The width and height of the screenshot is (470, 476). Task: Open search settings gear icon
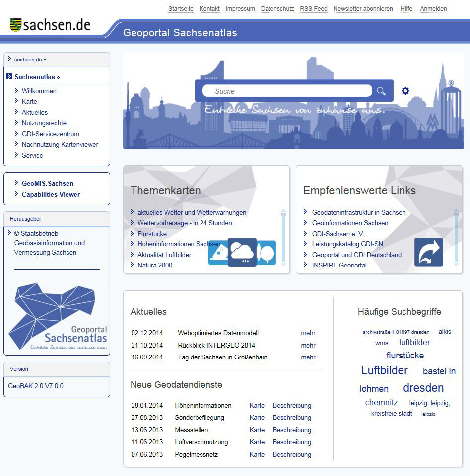point(405,90)
